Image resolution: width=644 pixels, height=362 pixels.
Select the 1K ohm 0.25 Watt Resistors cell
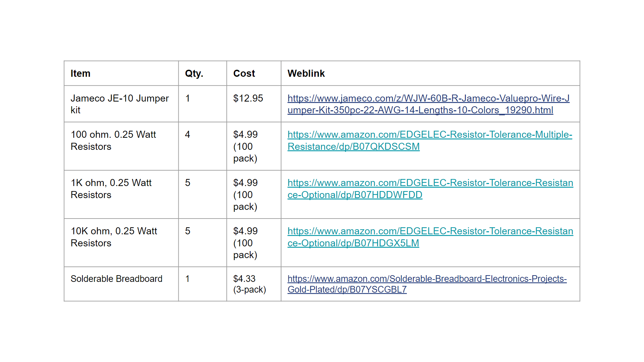(x=111, y=189)
